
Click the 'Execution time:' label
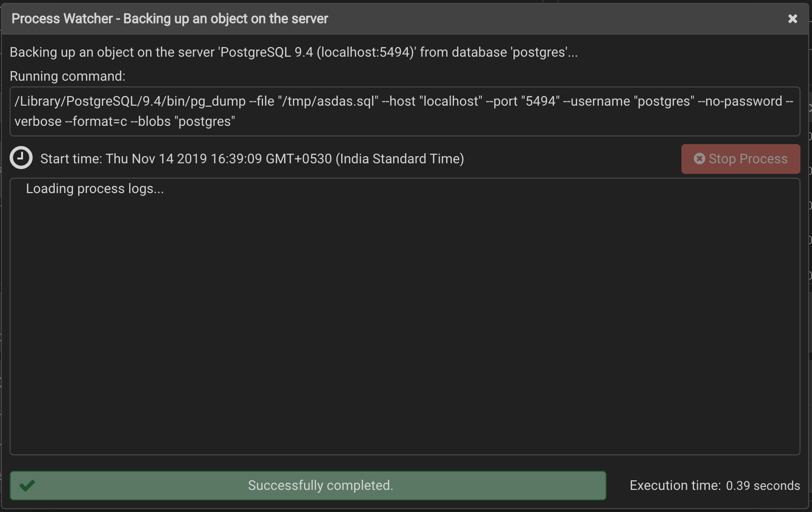(675, 486)
